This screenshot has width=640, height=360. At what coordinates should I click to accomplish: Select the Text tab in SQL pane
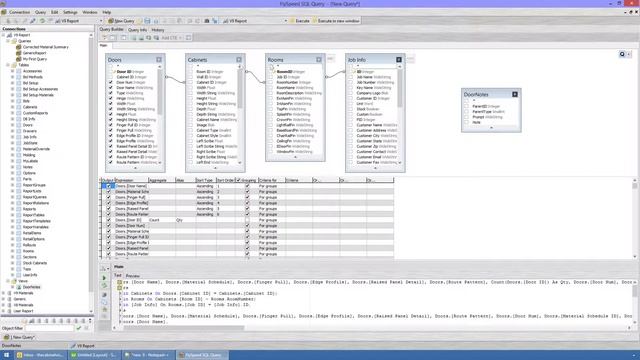pos(118,276)
